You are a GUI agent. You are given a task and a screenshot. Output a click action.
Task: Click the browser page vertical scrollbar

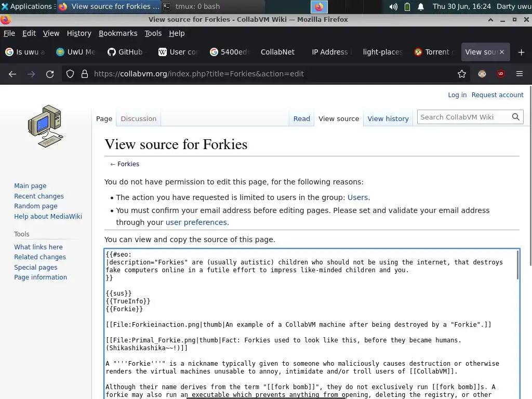[530, 177]
